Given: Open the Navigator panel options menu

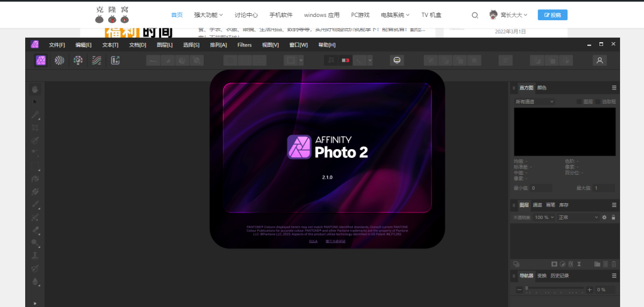Looking at the screenshot, I should click(x=614, y=276).
